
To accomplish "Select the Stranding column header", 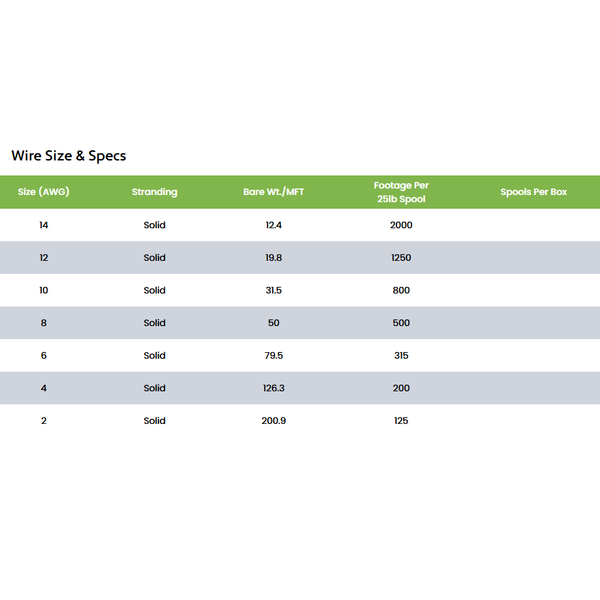I will 155,192.
